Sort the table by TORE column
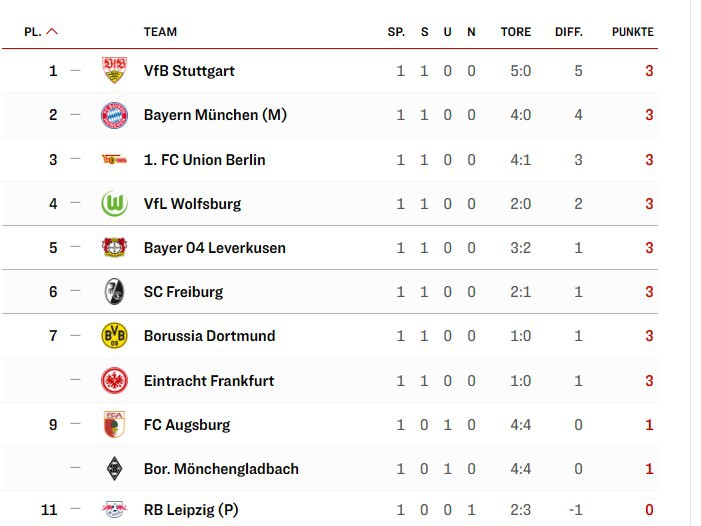The image size is (701, 526). [x=516, y=32]
